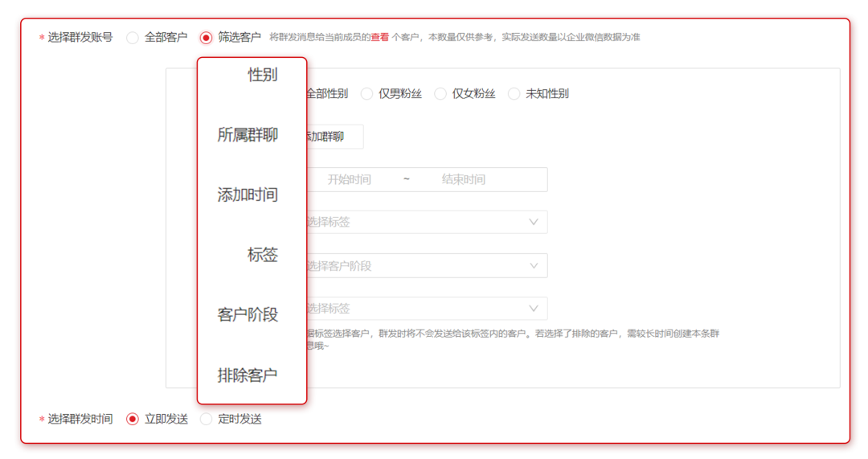Click the 所属群聊 label in highlighted panel
Image resolution: width=868 pixels, height=459 pixels.
(248, 135)
